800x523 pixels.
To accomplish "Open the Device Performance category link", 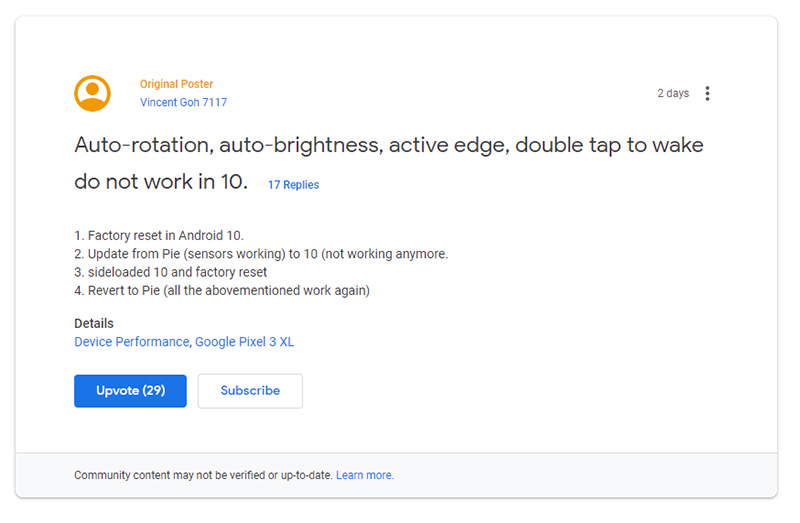I will click(x=132, y=342).
